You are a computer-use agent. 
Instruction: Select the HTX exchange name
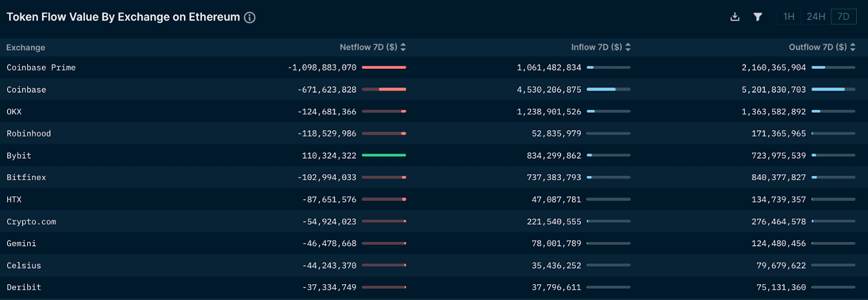pos(14,200)
